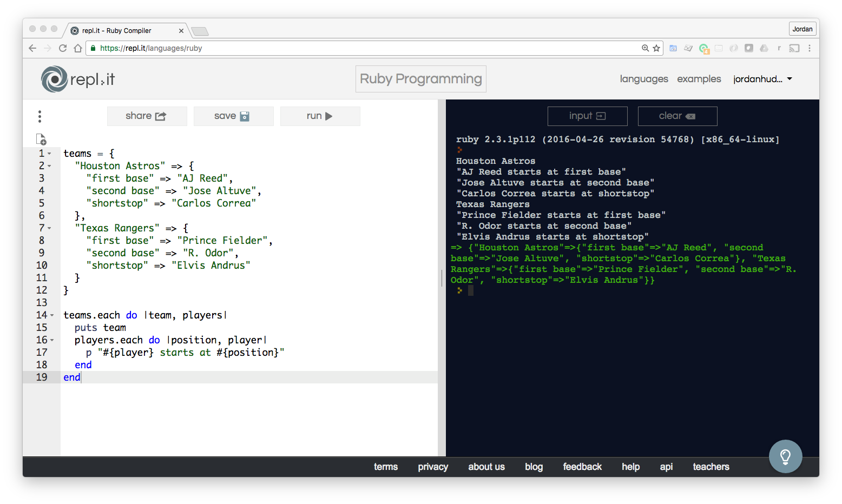Create a new file using the add-file icon
842x504 pixels.
coord(41,139)
